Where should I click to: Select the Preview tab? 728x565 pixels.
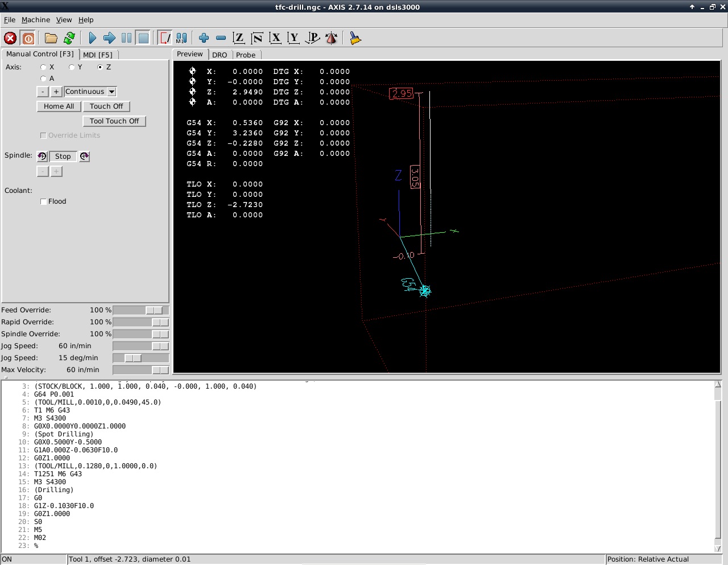tap(190, 54)
